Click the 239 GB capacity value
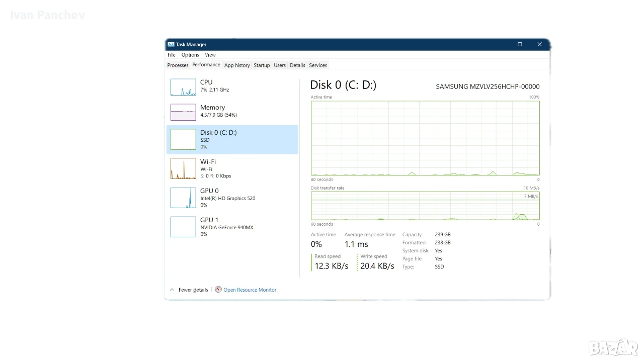The width and height of the screenshot is (644, 362). coord(443,235)
